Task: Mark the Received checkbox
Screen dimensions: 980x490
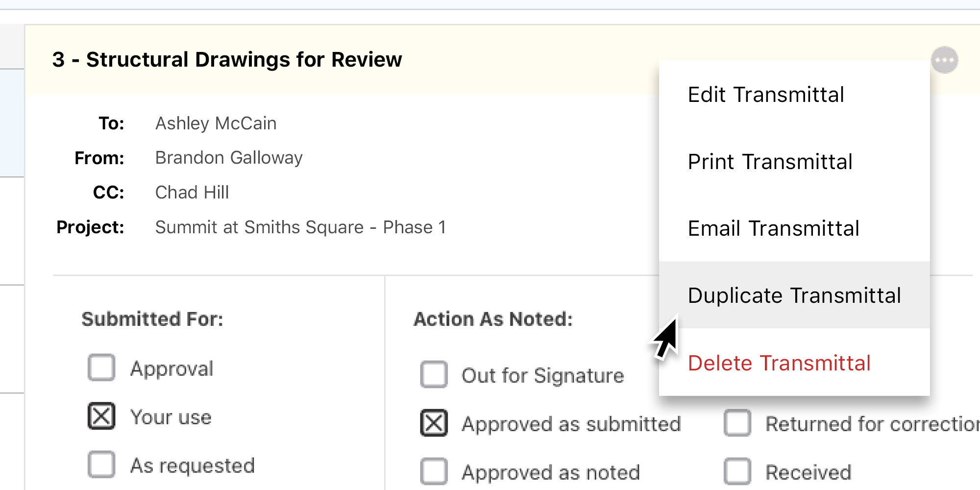Action: 737,471
